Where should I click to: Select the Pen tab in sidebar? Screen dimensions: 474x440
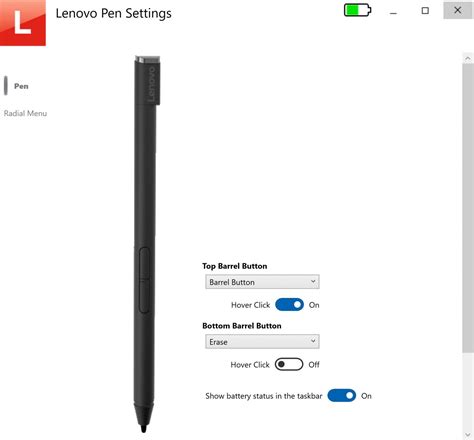21,86
